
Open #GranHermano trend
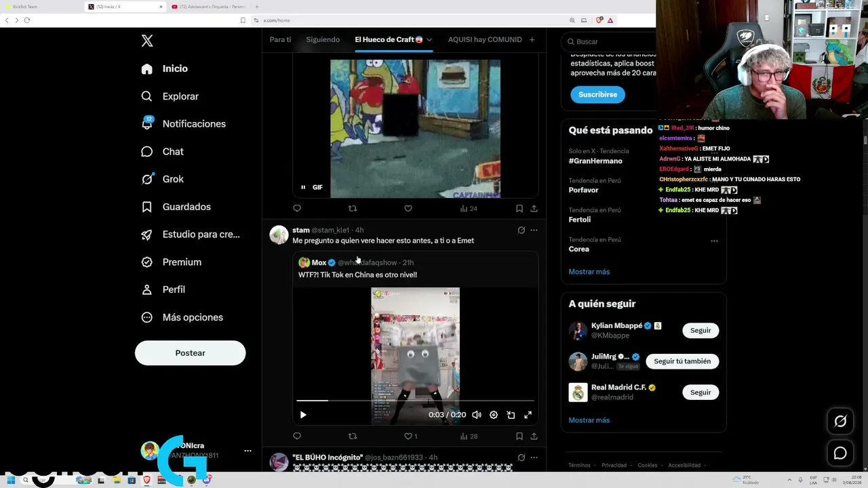(595, 161)
